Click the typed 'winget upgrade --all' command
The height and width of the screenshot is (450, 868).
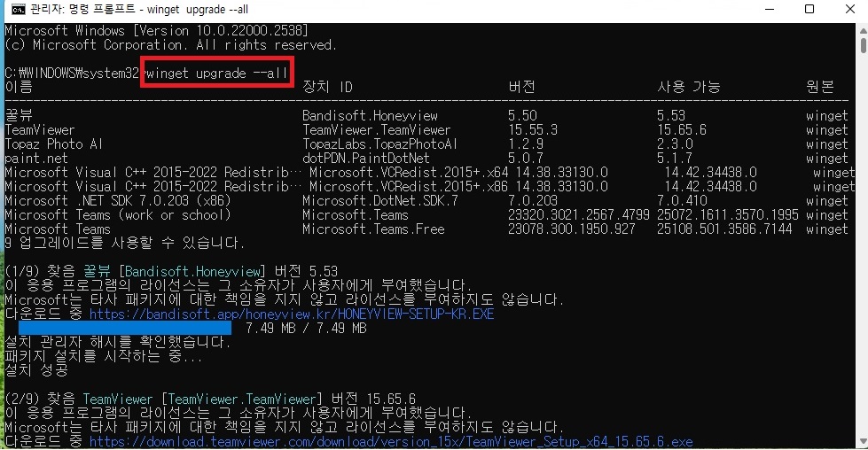[x=217, y=73]
